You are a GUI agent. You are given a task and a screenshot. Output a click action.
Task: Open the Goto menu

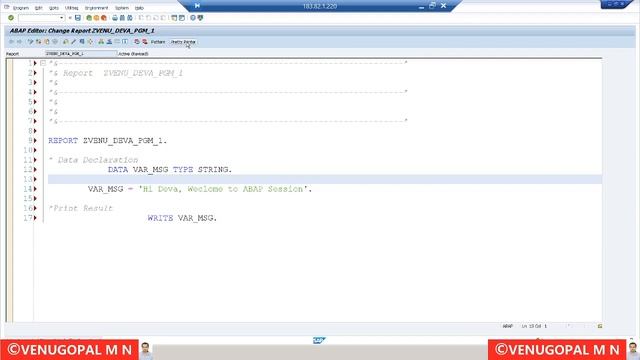coord(53,8)
